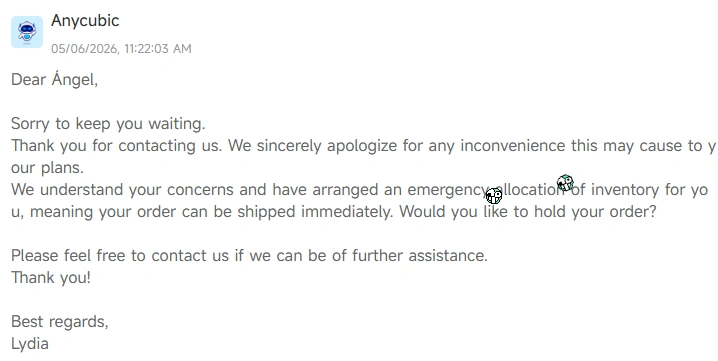This screenshot has width=718, height=361.
Task: Click the 05/06/2026 11:22:03 AM timestamp
Action: (121, 49)
